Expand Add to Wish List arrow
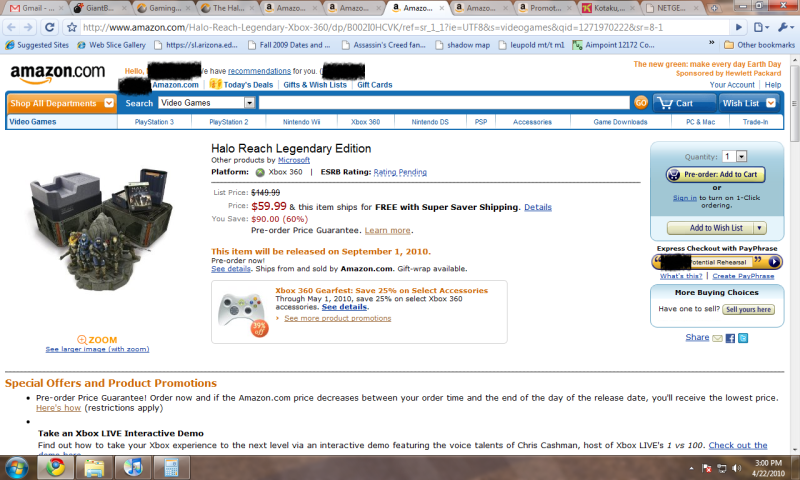 [760, 228]
